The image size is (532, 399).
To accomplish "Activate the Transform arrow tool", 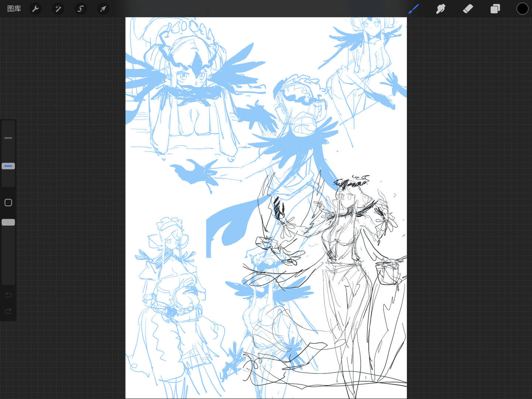I will pos(103,8).
